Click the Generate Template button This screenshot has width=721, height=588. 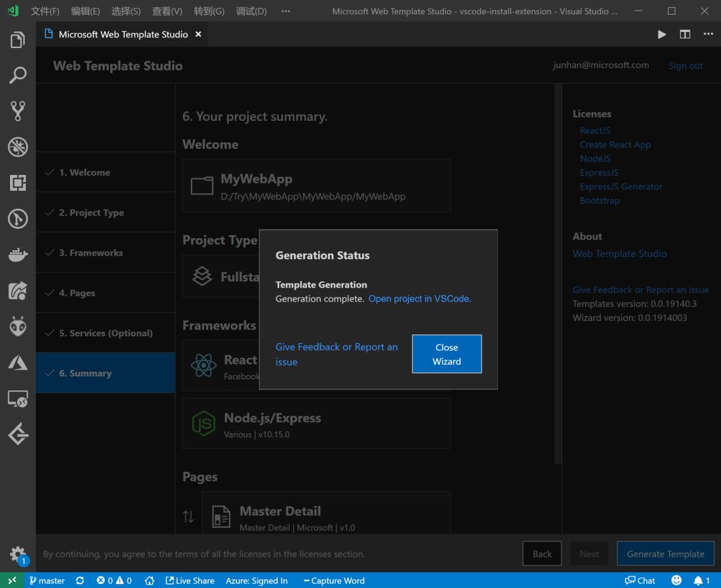(666, 554)
